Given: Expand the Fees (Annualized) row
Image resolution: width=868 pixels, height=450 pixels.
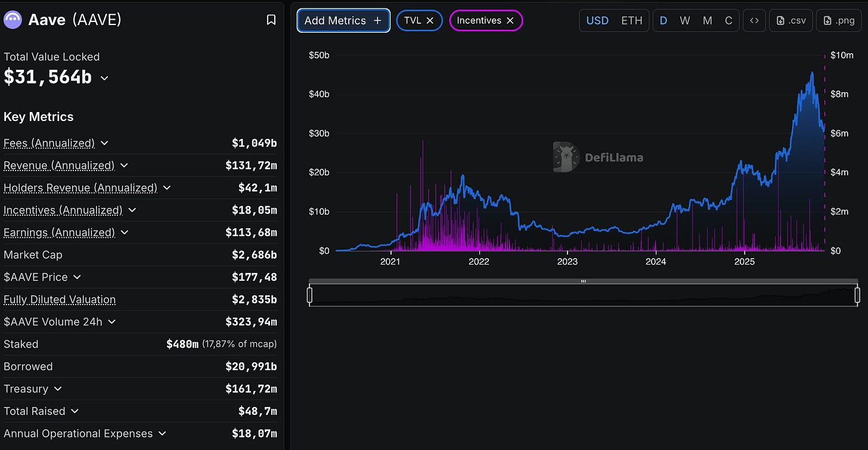Looking at the screenshot, I should tap(104, 143).
